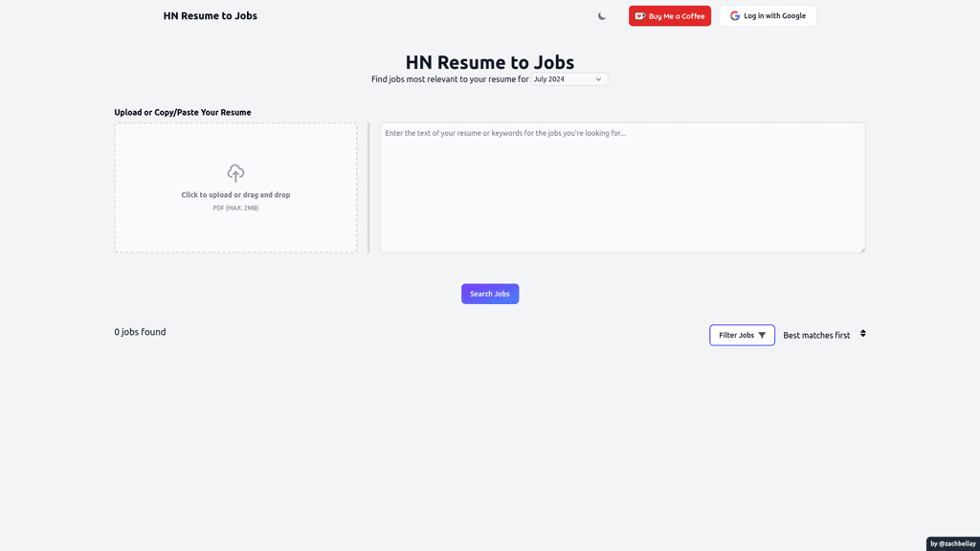Click the Buy Me a Coffee button
Image resolution: width=980 pixels, height=551 pixels.
click(669, 15)
